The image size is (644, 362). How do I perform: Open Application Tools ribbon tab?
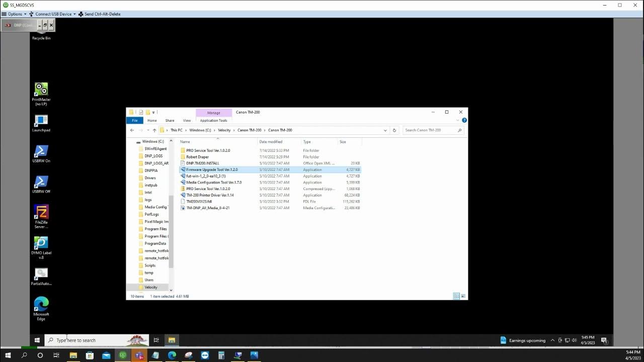(213, 121)
